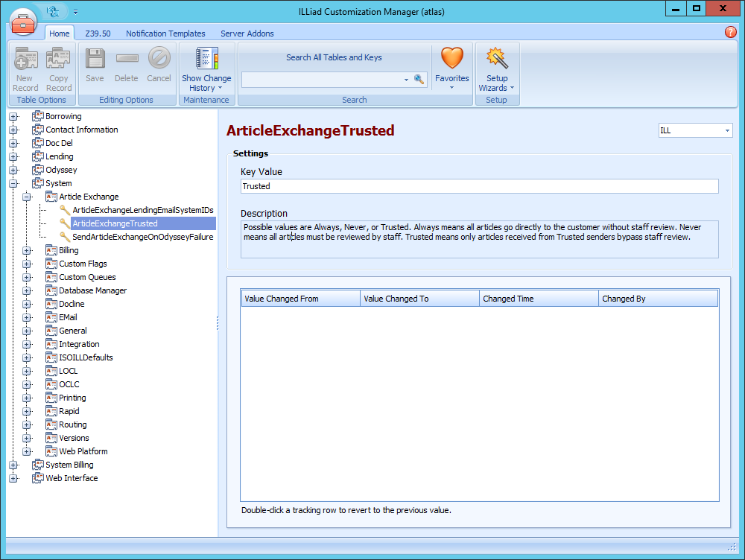
Task: Launch Setup Wizards
Action: click(496, 60)
